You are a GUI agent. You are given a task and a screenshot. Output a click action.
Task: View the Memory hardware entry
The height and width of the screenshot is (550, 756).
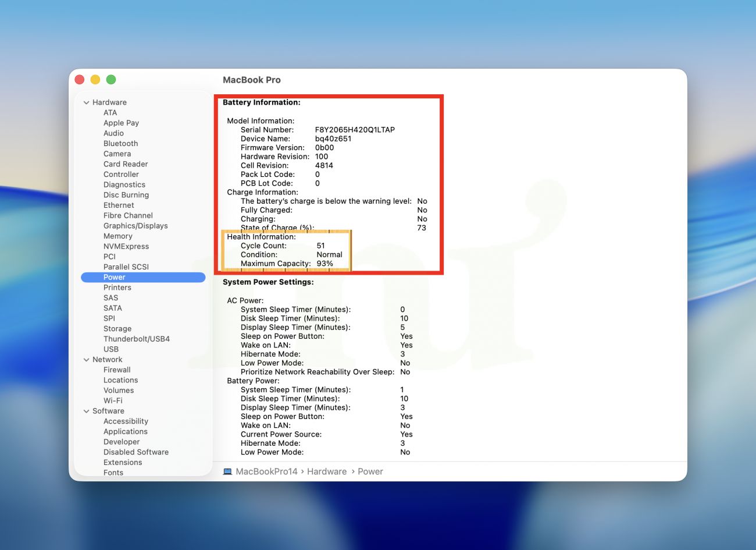(118, 236)
